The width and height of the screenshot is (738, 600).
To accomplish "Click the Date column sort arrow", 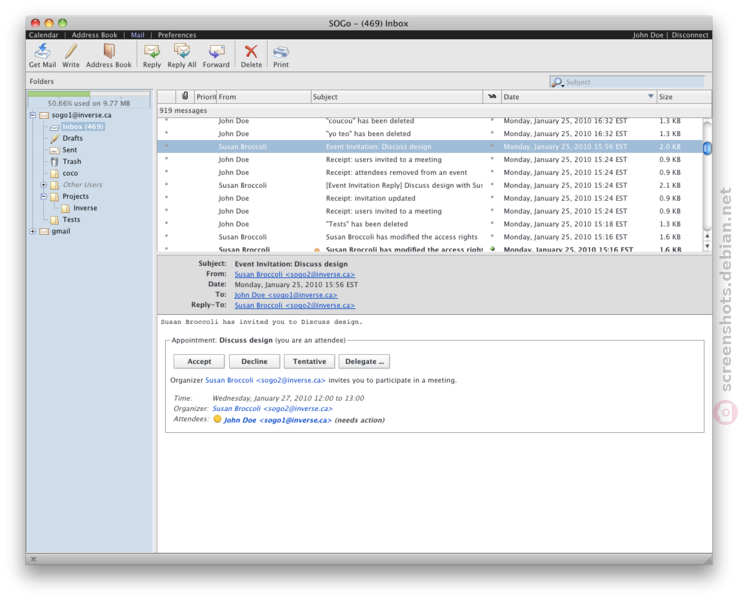I will pyautogui.click(x=650, y=96).
